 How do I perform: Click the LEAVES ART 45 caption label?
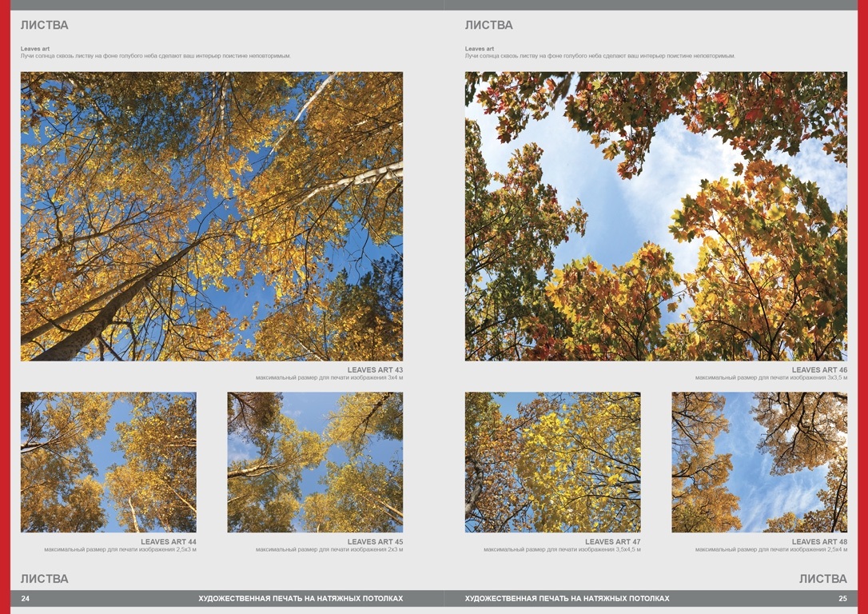point(375,542)
